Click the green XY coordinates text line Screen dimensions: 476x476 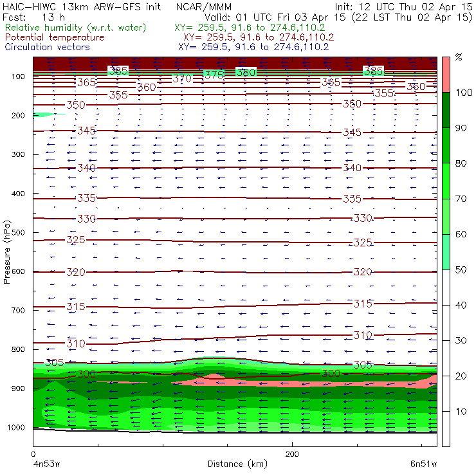(250, 28)
